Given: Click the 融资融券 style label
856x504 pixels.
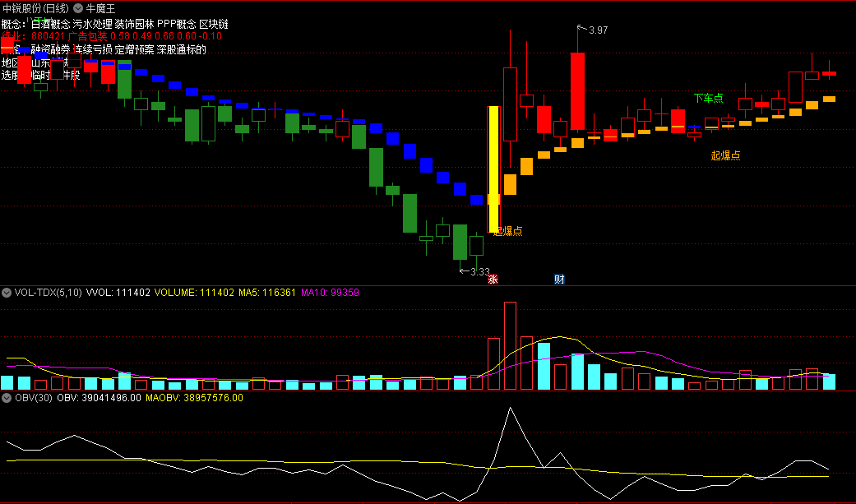Looking at the screenshot, I should click(x=51, y=49).
